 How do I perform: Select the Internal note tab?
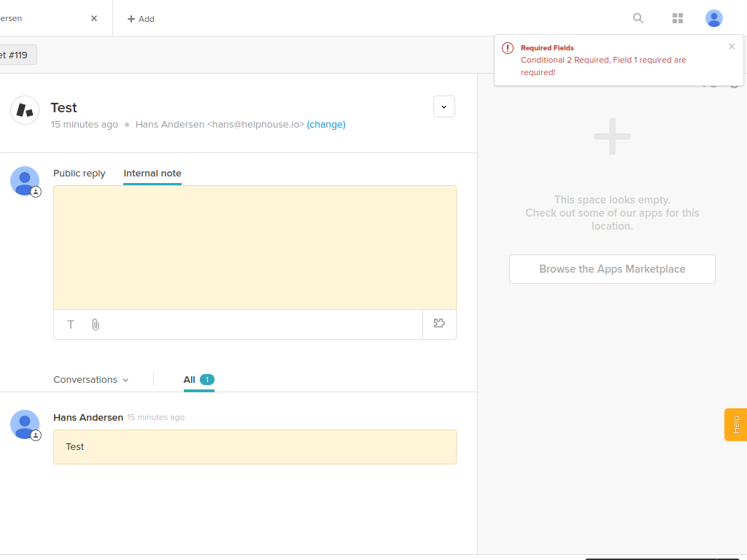[x=152, y=174]
